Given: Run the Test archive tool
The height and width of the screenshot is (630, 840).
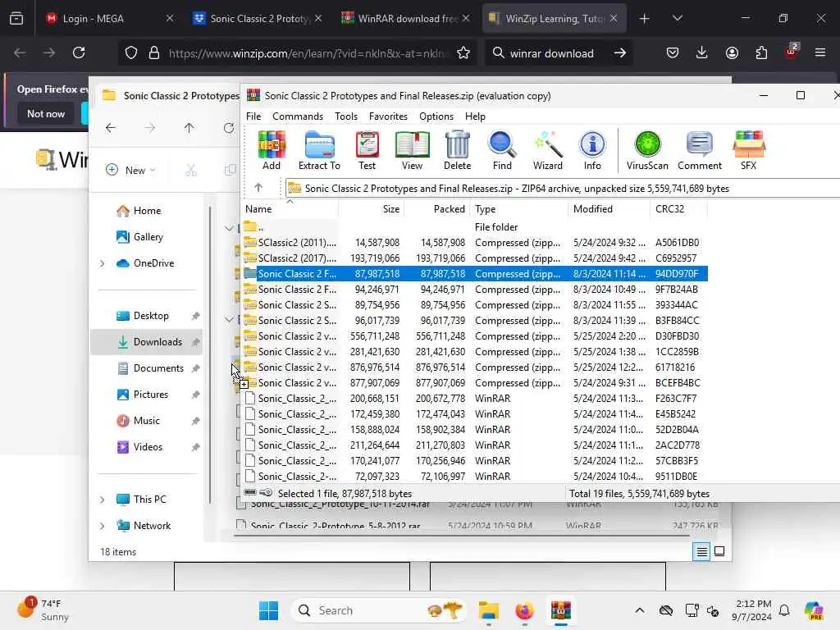Looking at the screenshot, I should pos(367,151).
